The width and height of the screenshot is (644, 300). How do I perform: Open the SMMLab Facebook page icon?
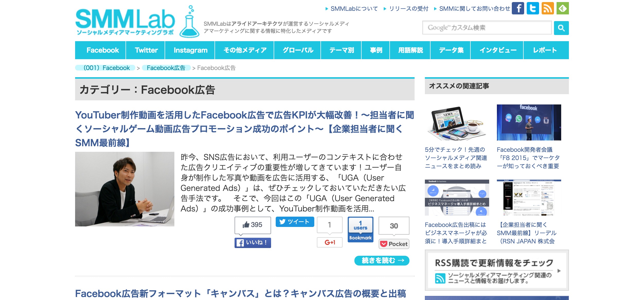coord(518,8)
